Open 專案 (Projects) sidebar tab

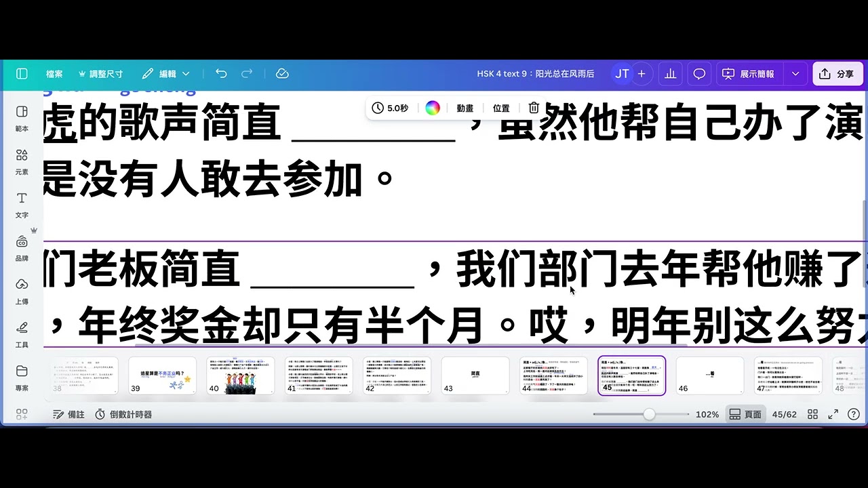[x=22, y=378]
